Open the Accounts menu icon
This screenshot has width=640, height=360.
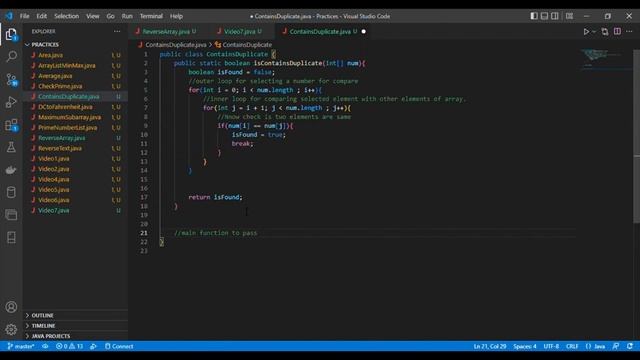11,307
